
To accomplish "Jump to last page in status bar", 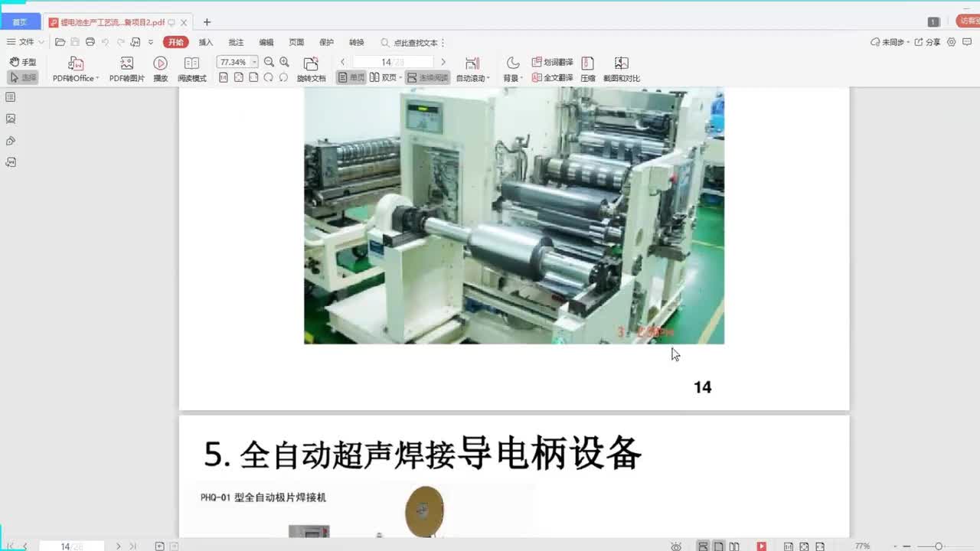I will click(132, 546).
